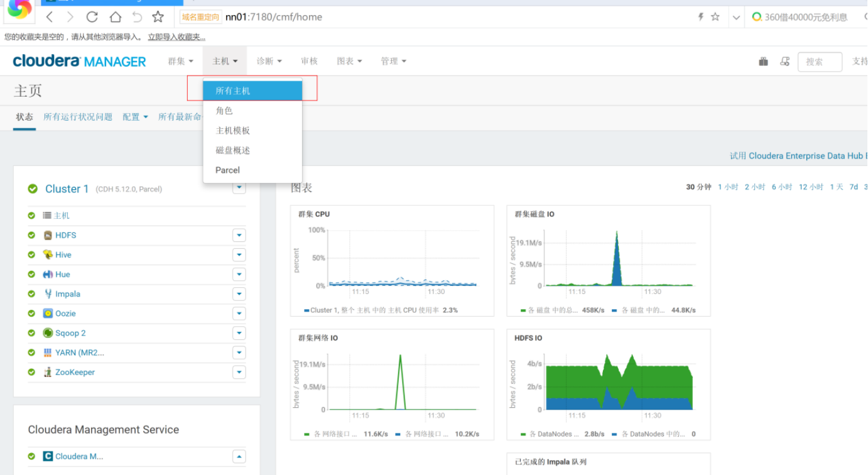Click the hosts list icon beside 主机
Image resolution: width=868 pixels, height=475 pixels.
47,216
